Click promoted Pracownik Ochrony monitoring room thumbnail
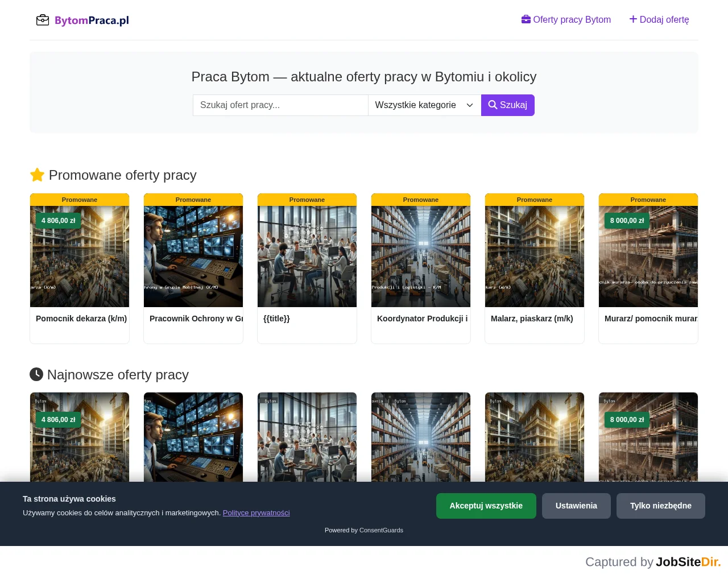Screen dimensions: 728x579 pos(193,257)
